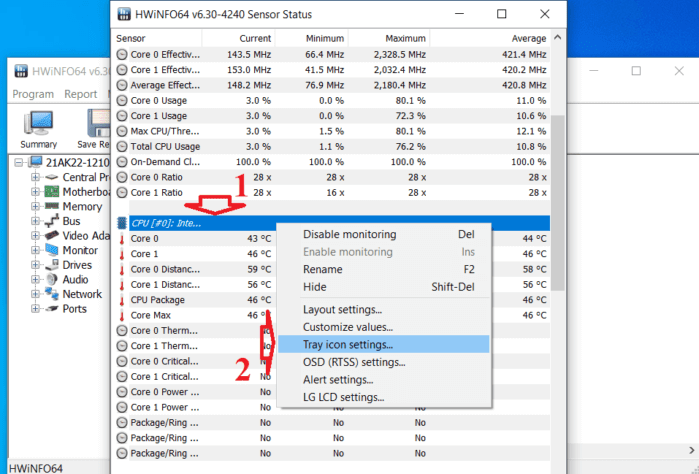Viewport: 699px width, 474px height.
Task: Click the sensor list scroll-up arrow
Action: pyautogui.click(x=558, y=37)
